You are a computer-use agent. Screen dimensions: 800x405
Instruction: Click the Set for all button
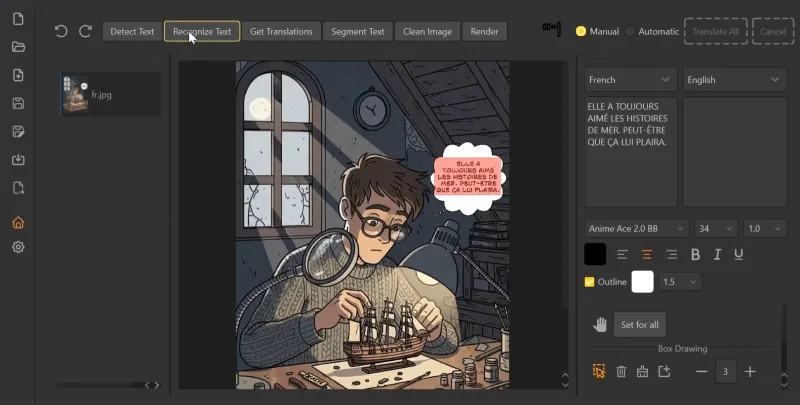[640, 324]
